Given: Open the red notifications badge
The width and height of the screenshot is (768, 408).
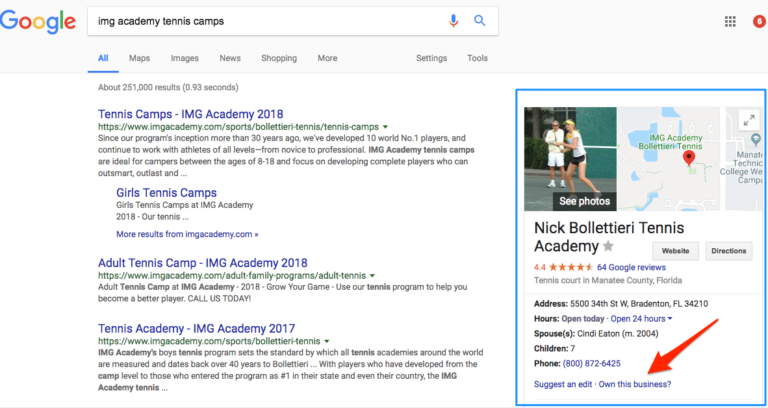Looking at the screenshot, I should click(758, 21).
